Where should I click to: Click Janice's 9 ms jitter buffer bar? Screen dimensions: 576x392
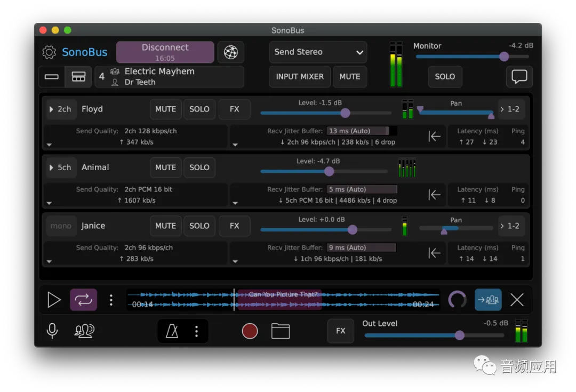(362, 247)
